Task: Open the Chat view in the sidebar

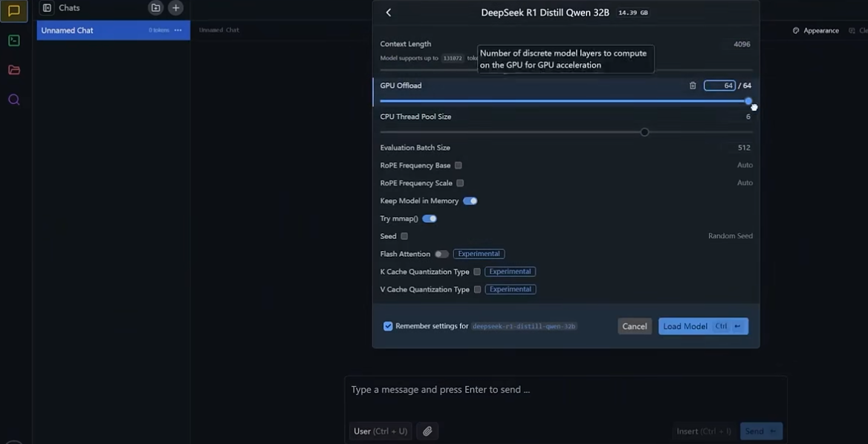Action: [14, 11]
